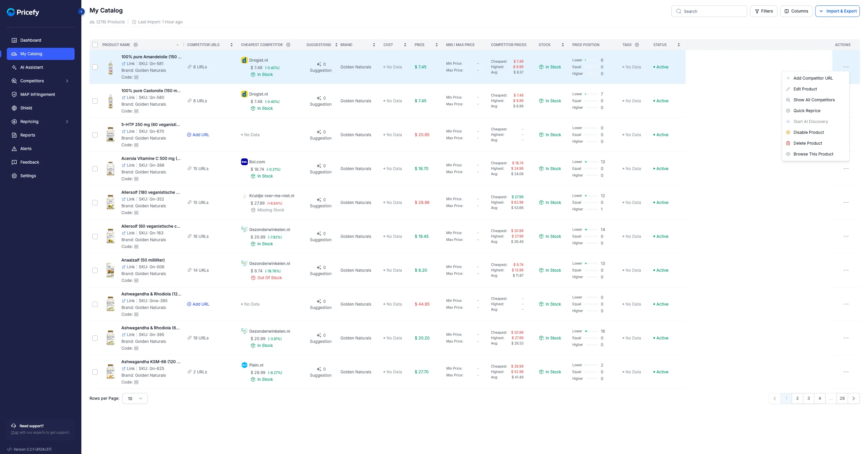Viewport: 868px width, 454px height.
Task: Select the 100% pure Castorolie row checkbox
Action: click(x=95, y=101)
